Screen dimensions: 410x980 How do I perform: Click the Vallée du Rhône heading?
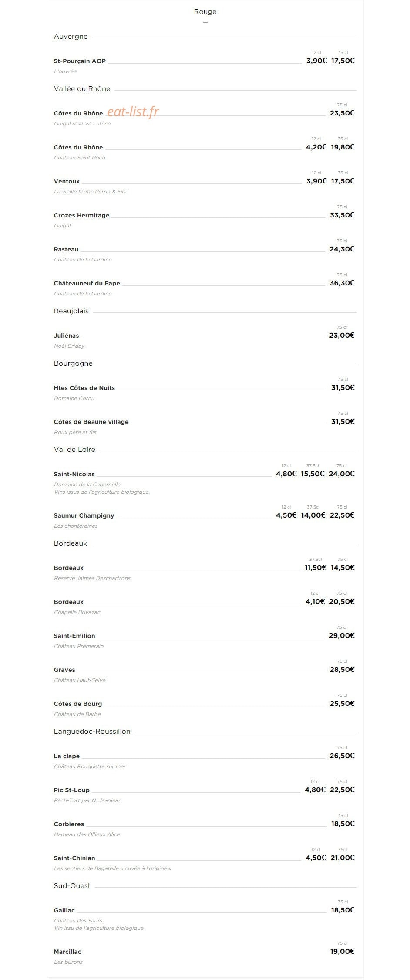82,89
